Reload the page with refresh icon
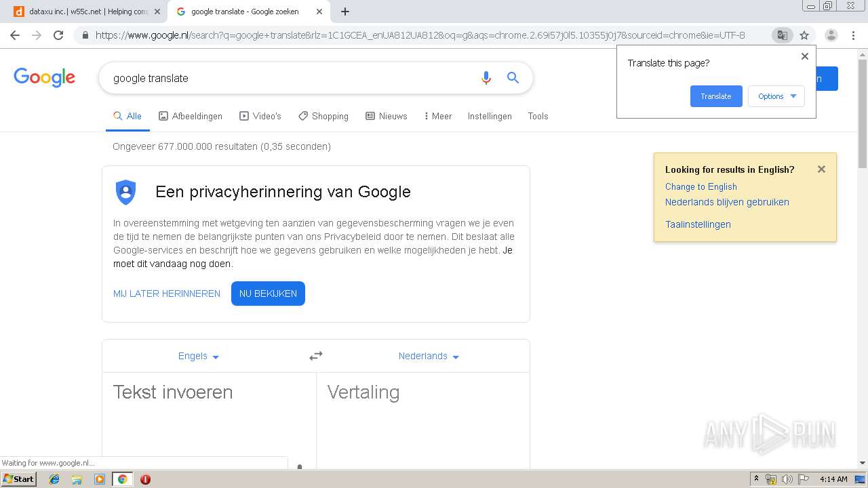Screen dimensions: 868x488 click(x=58, y=35)
